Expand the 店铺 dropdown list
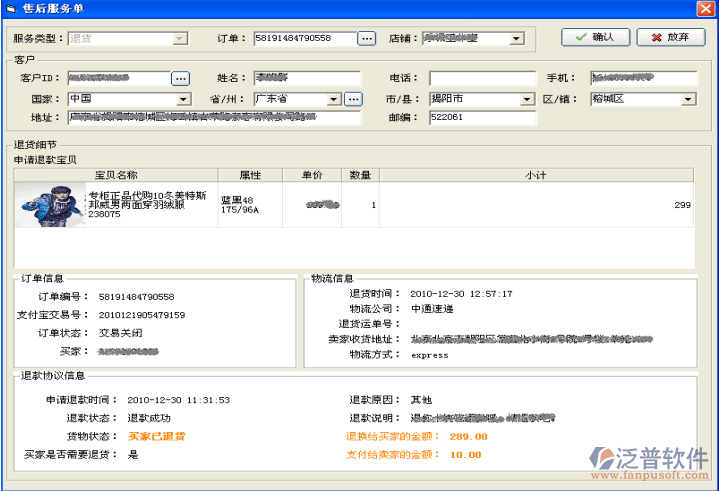 coord(517,39)
